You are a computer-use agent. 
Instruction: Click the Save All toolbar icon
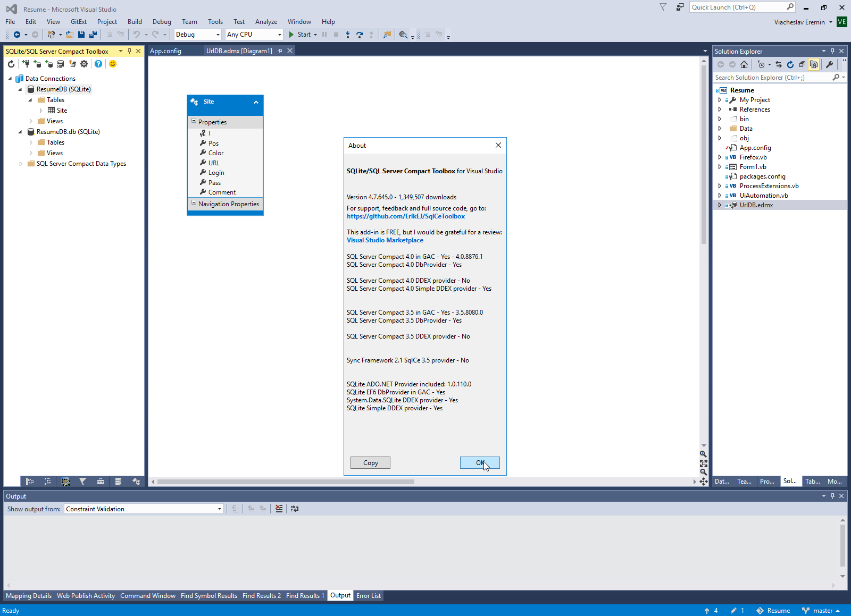pos(93,35)
